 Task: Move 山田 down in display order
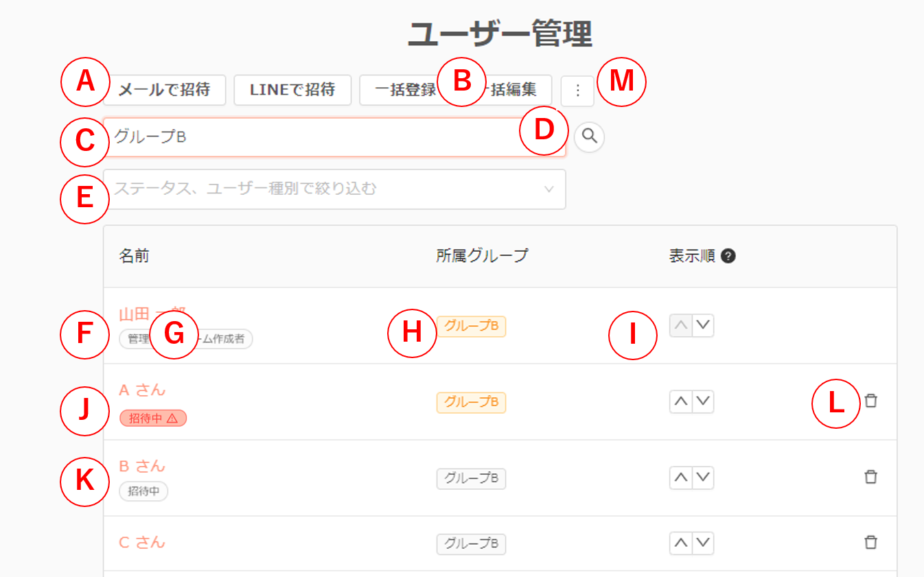[x=703, y=326]
